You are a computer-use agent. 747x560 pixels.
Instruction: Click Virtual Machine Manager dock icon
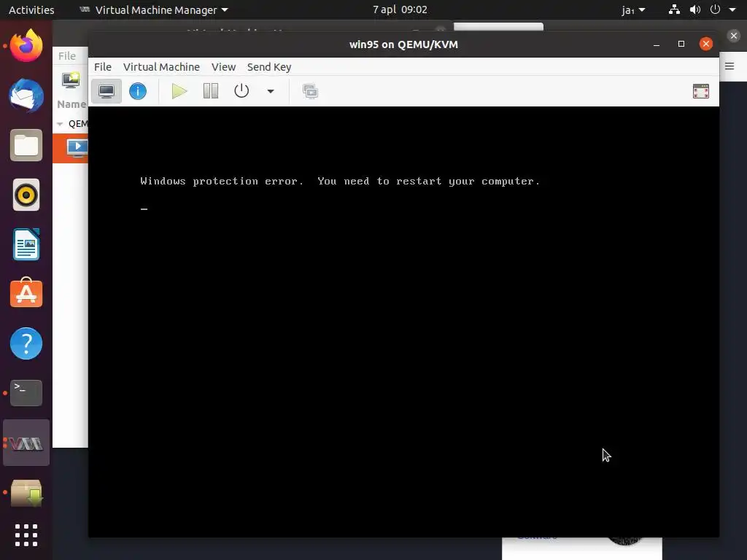pyautogui.click(x=26, y=443)
